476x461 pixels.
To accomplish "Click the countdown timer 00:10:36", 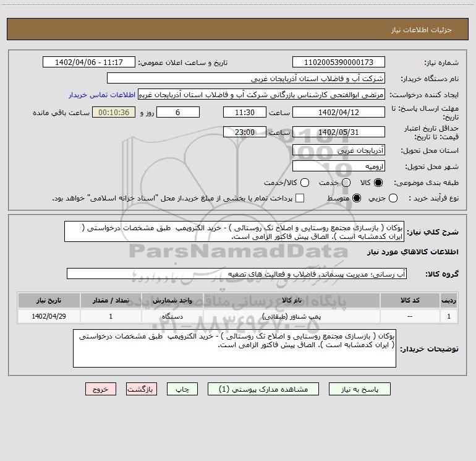I will tap(114, 113).
